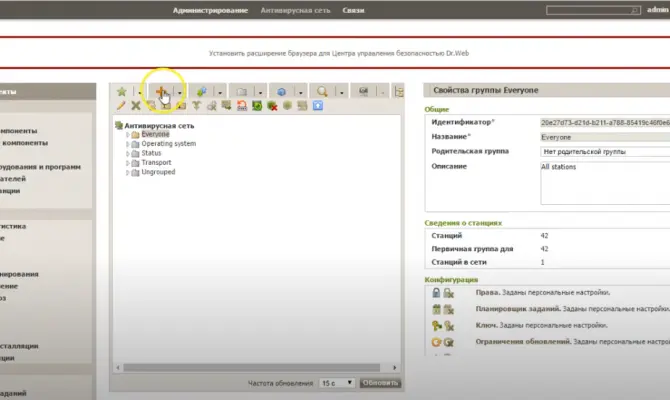Image resolution: width=670 pixels, height=400 pixels.
Task: Edit Права settings via the lock icon
Action: [436, 293]
